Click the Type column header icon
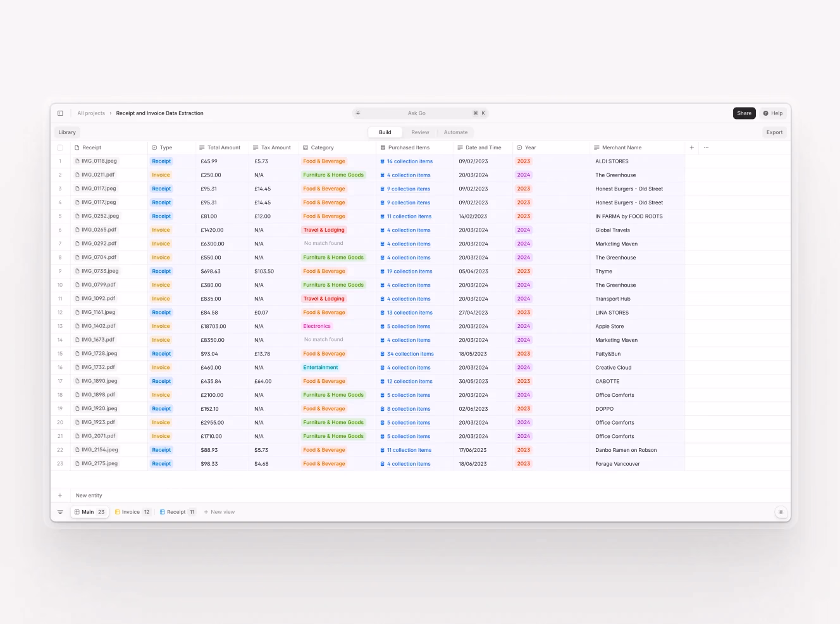Image resolution: width=840 pixels, height=624 pixels. click(154, 147)
